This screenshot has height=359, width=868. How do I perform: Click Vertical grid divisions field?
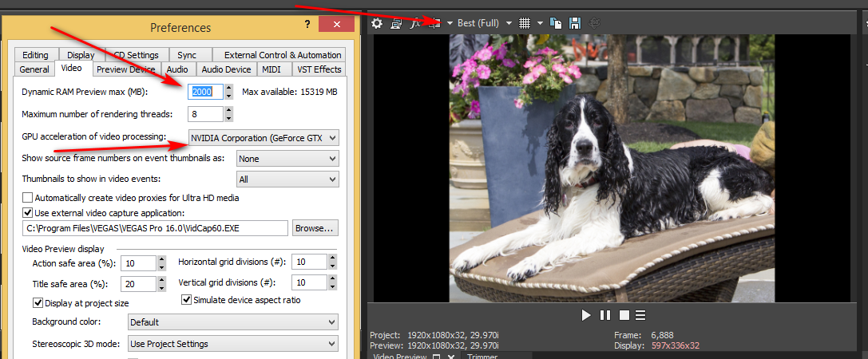point(309,282)
